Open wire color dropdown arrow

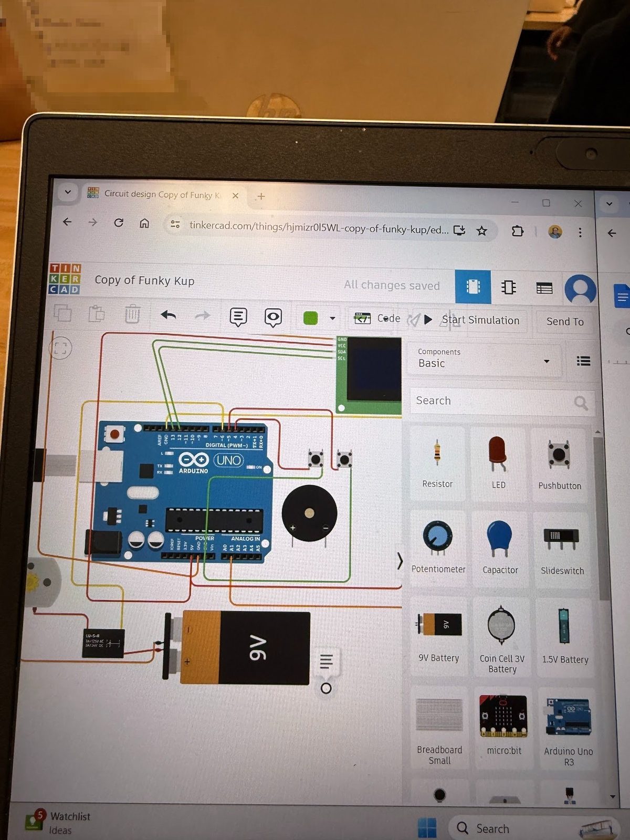[x=332, y=318]
